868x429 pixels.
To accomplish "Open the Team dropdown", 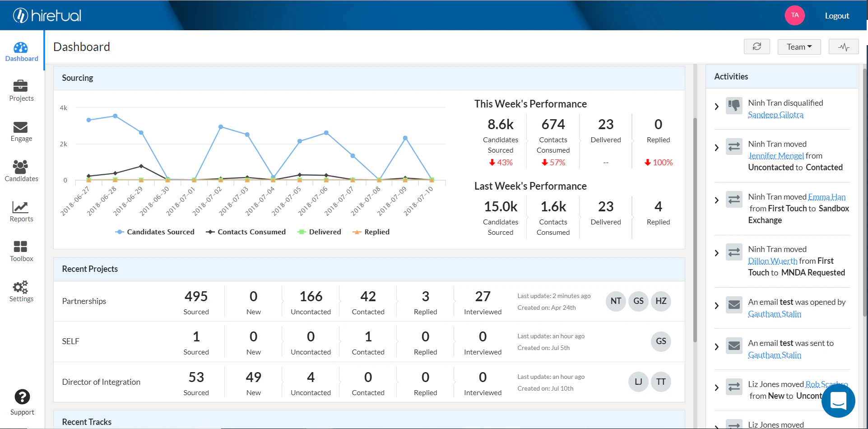I will click(799, 47).
